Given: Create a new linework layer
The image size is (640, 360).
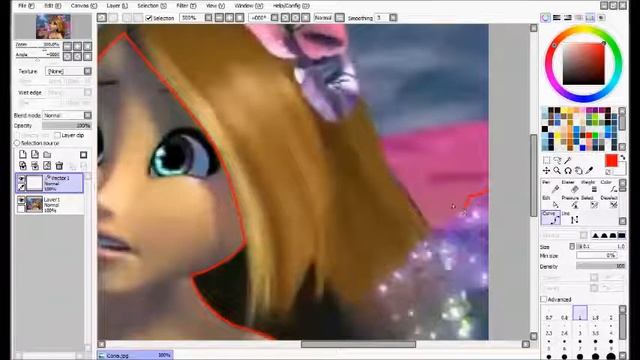Looking at the screenshot, I should 35,154.
